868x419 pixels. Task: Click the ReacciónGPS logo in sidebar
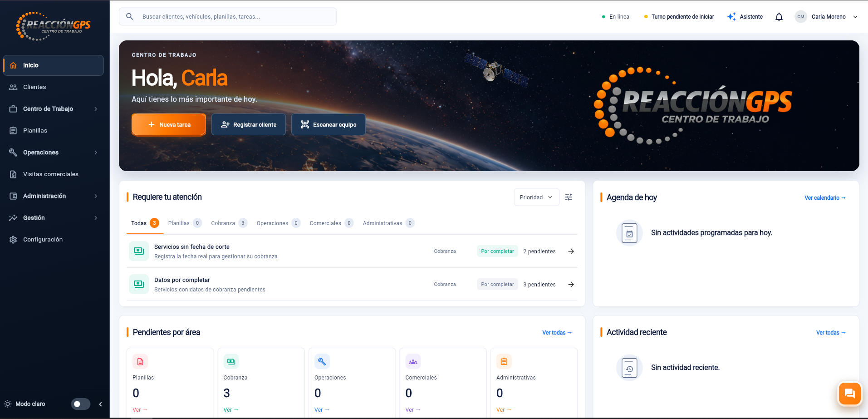[x=54, y=26]
